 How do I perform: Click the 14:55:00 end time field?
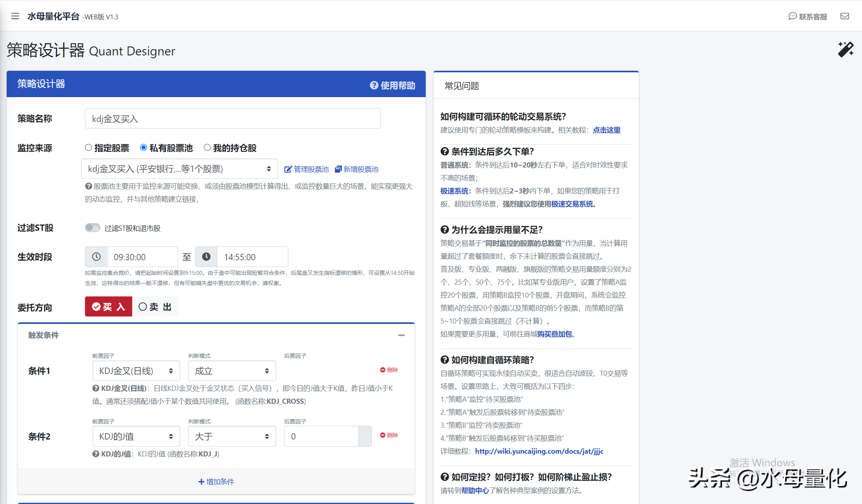253,257
